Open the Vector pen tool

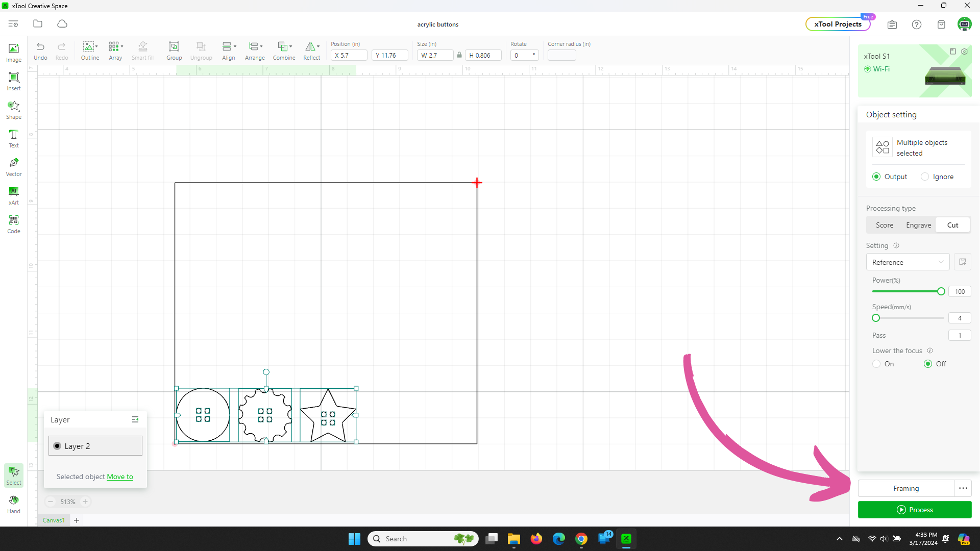pyautogui.click(x=14, y=167)
